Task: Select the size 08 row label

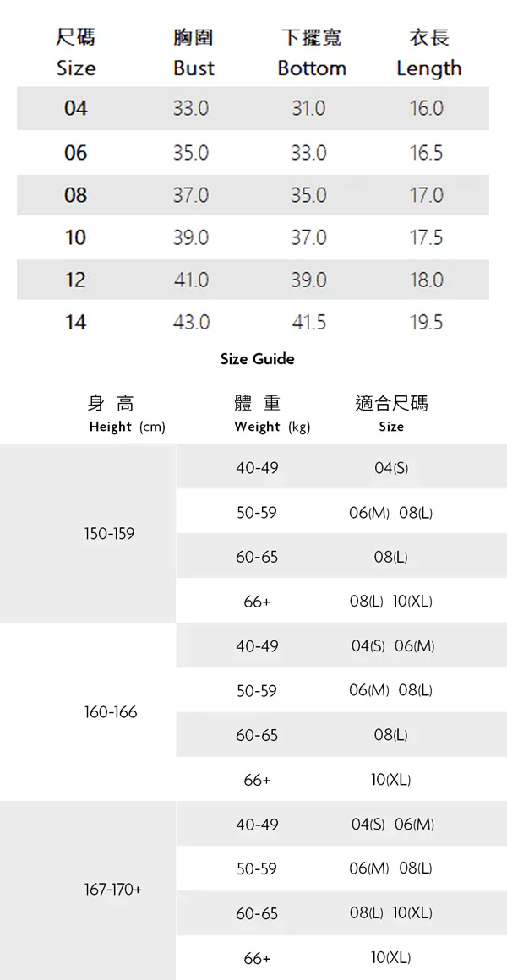Action: click(x=75, y=195)
